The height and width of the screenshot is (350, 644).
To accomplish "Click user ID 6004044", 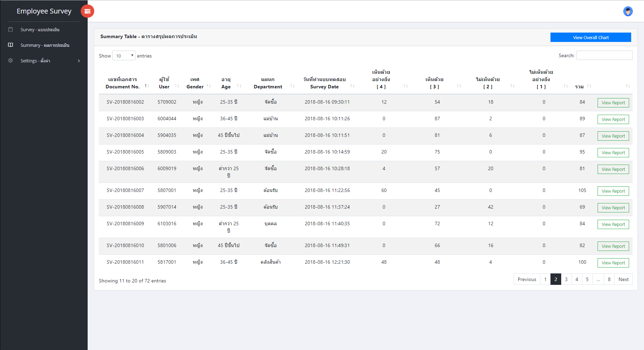I will tap(167, 119).
